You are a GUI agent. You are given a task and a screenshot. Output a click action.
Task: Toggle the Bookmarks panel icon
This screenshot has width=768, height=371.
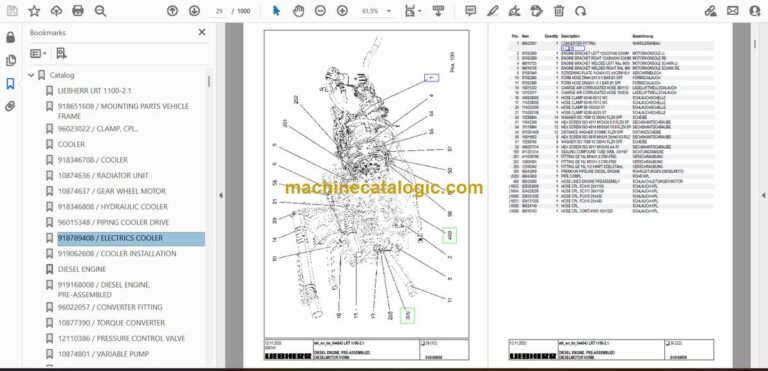point(10,84)
